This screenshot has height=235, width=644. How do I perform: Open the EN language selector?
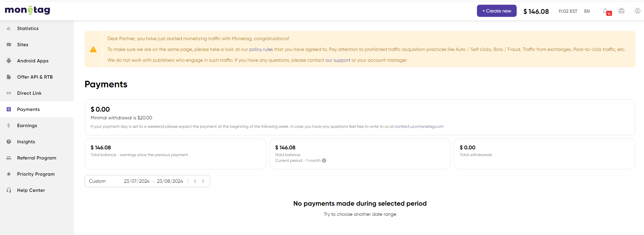tap(587, 11)
